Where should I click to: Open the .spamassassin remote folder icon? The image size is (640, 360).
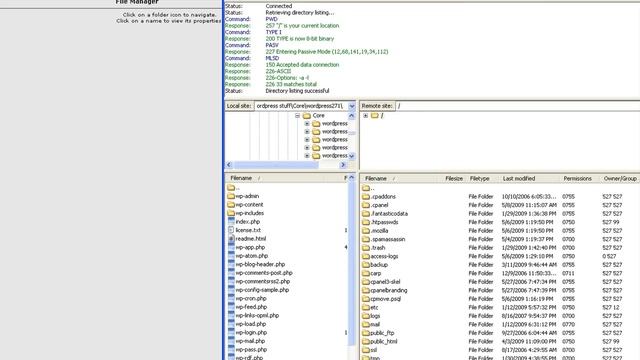366,239
